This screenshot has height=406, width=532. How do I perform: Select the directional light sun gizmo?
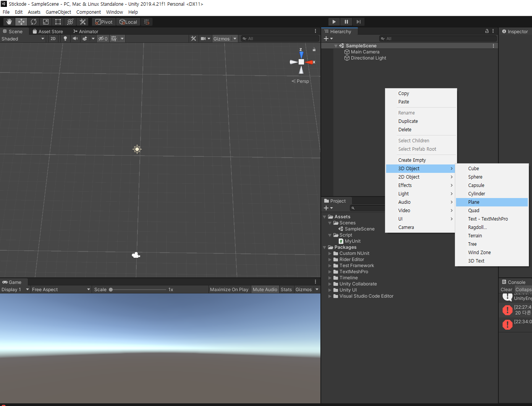(x=137, y=149)
